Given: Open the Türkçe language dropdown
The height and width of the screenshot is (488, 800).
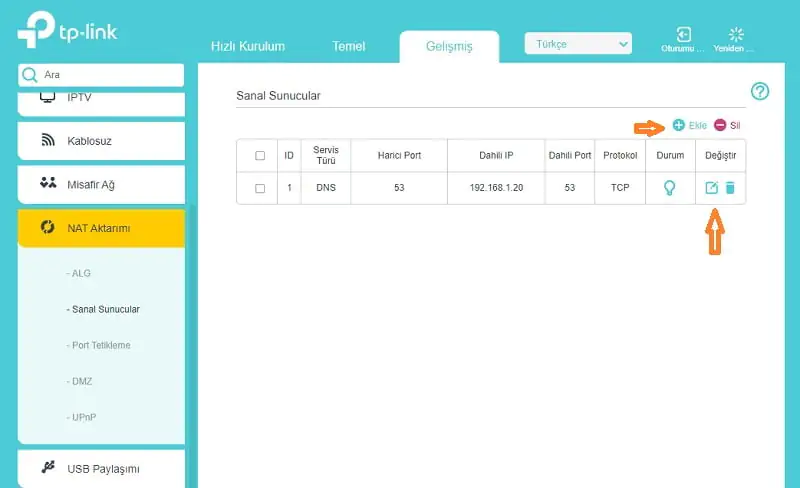Looking at the screenshot, I should [x=578, y=44].
